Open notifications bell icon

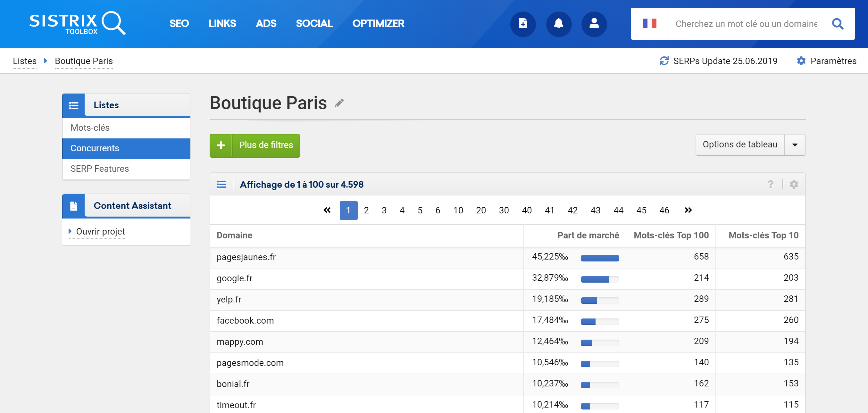559,24
